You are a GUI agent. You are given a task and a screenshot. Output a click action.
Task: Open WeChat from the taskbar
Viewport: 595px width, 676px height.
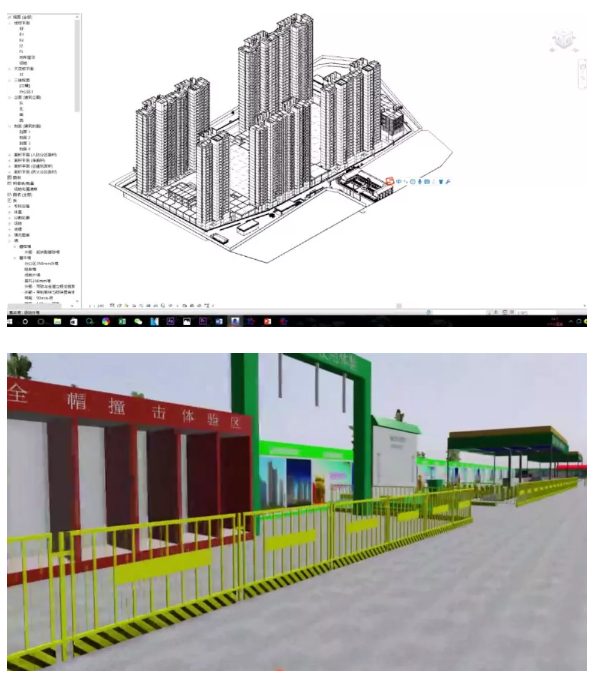(138, 322)
